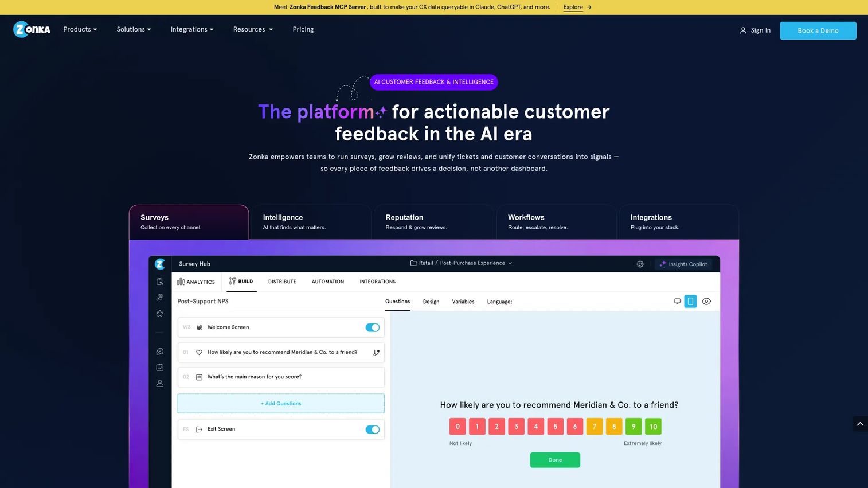Click the calendar check icon in the sidebar
This screenshot has width=868, height=488.
160,368
